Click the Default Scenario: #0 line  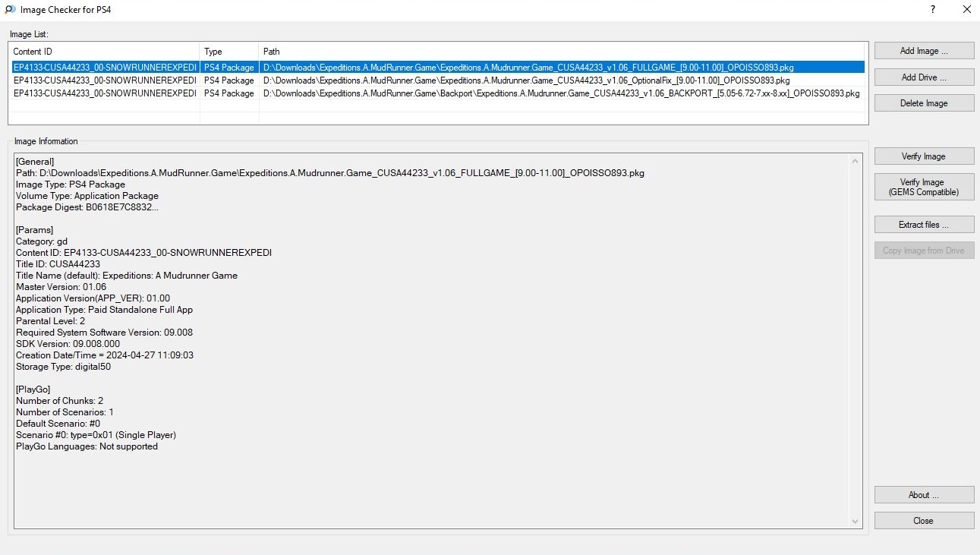[58, 424]
